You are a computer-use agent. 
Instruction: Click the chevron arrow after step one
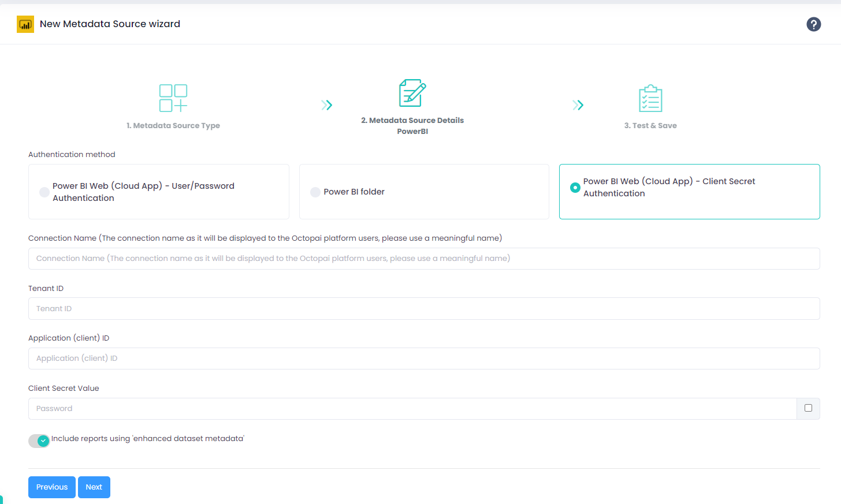[x=327, y=105]
